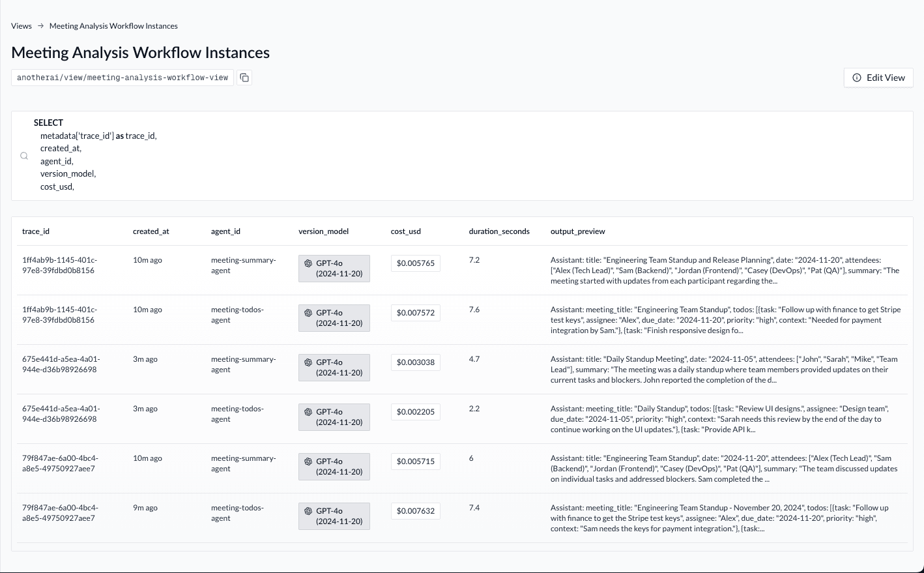Select the $0.005765 cost badge
The image size is (924, 573).
(x=415, y=263)
